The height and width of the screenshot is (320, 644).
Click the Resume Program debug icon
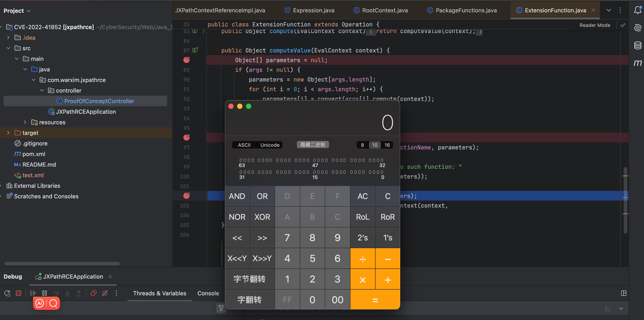(33, 293)
